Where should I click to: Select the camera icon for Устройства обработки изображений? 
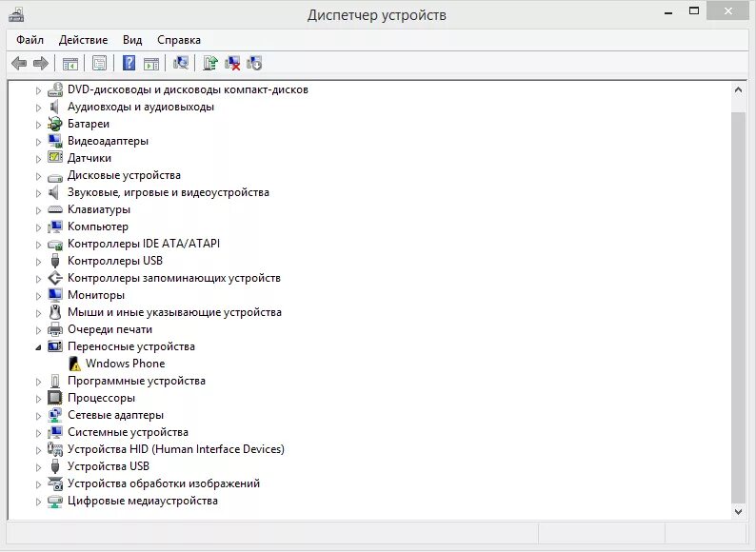pyautogui.click(x=55, y=483)
